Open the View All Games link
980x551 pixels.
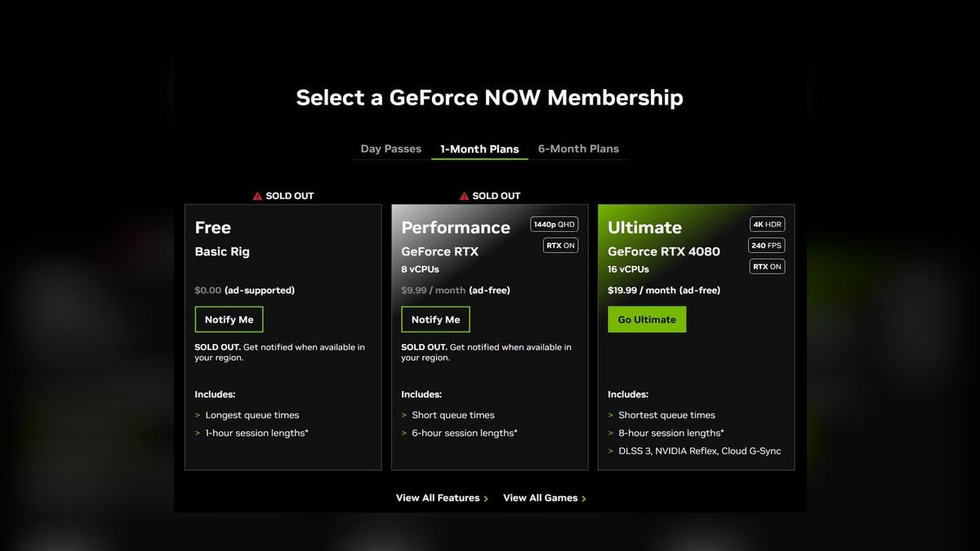click(545, 498)
